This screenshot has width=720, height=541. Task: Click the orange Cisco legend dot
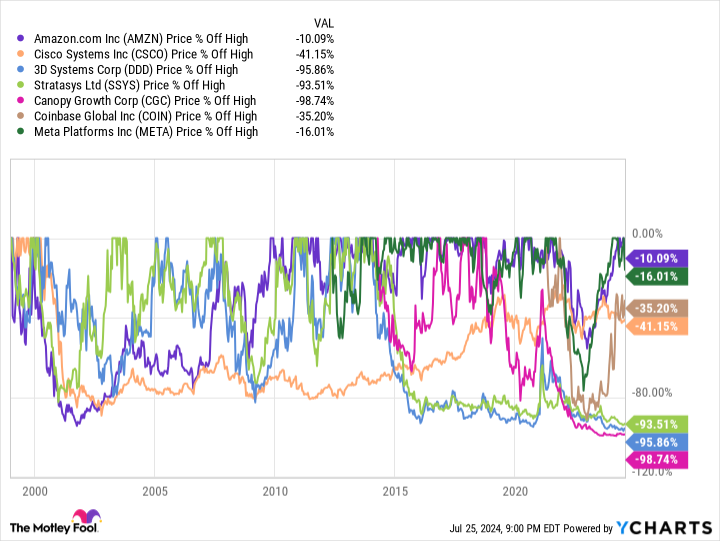pyautogui.click(x=20, y=54)
